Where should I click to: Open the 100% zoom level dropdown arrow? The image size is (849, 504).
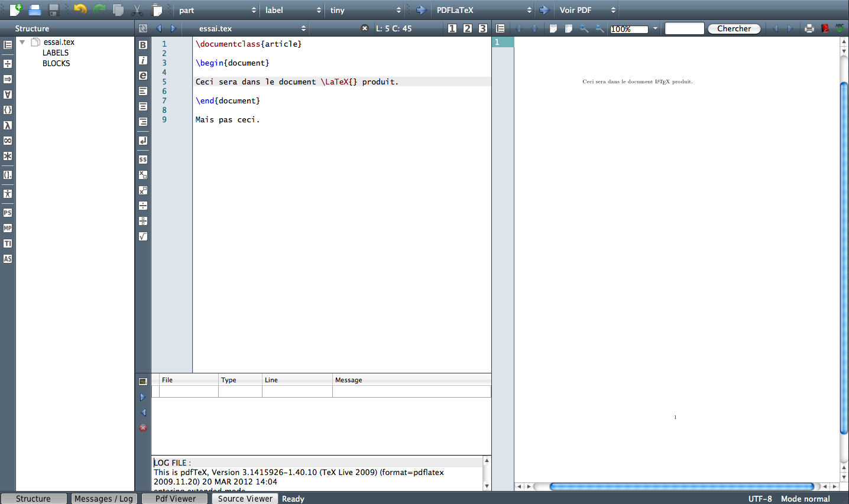click(655, 28)
